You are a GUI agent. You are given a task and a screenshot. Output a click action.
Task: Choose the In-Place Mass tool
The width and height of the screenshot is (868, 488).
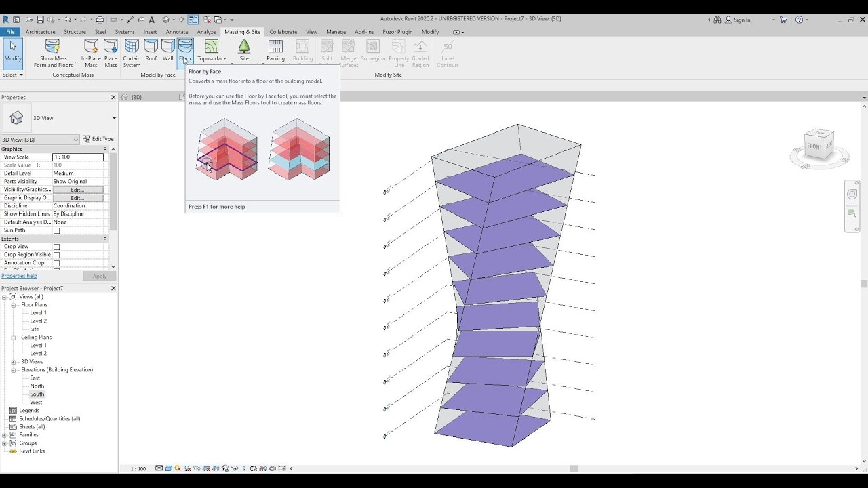coord(91,53)
